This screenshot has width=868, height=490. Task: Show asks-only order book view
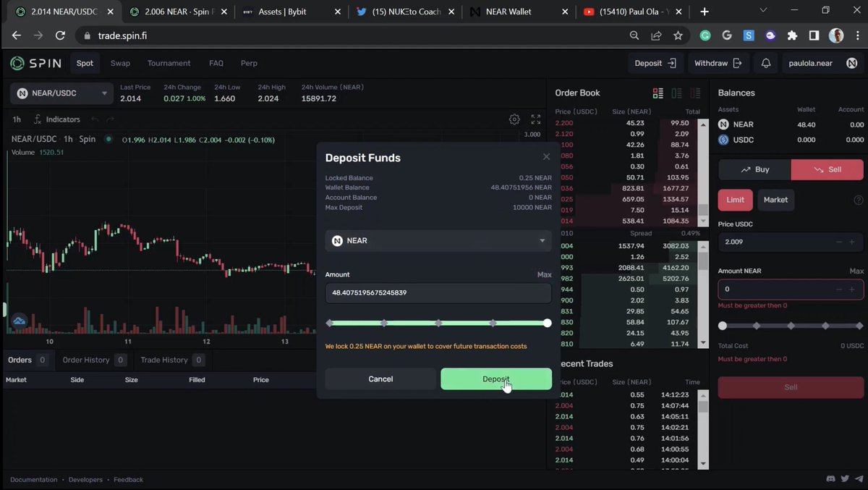(x=695, y=93)
